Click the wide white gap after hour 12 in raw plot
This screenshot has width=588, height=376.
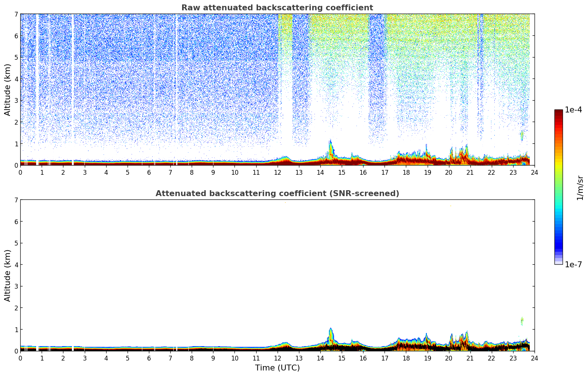pos(287,111)
